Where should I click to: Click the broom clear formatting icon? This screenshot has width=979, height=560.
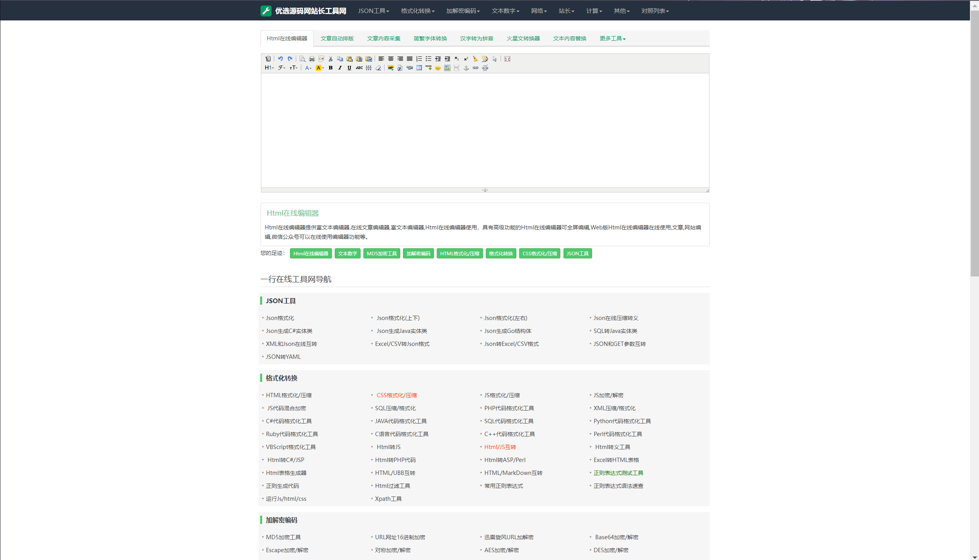(475, 59)
